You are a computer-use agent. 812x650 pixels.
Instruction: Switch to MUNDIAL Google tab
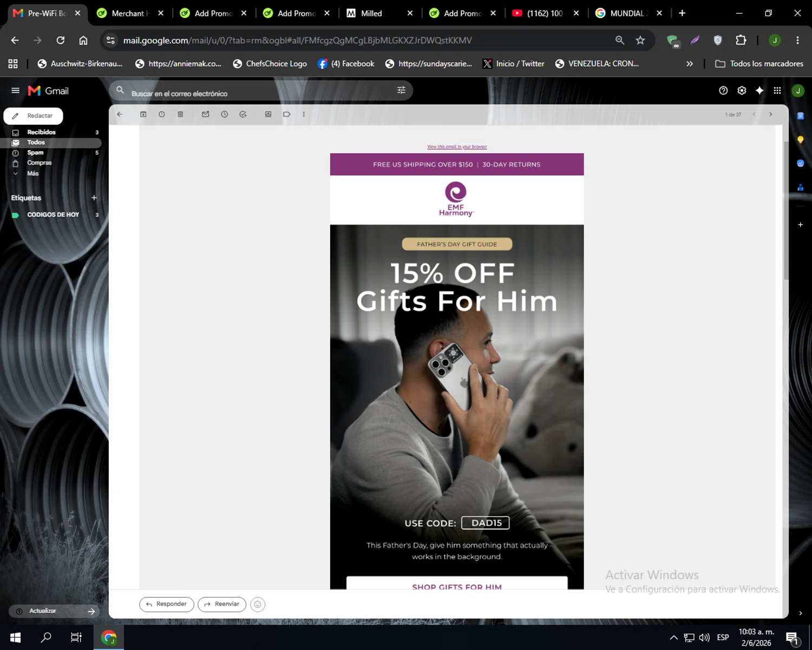(x=628, y=13)
